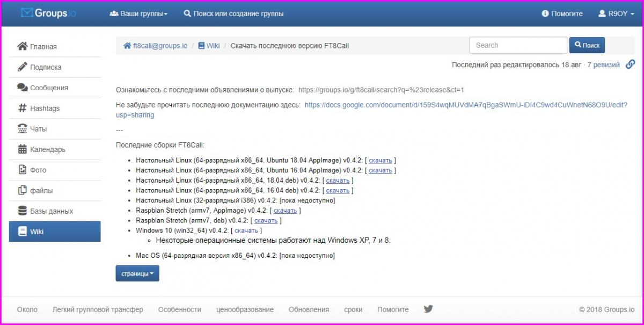Open the Twitter bird icon in footer
The height and width of the screenshot is (325, 644).
point(428,309)
